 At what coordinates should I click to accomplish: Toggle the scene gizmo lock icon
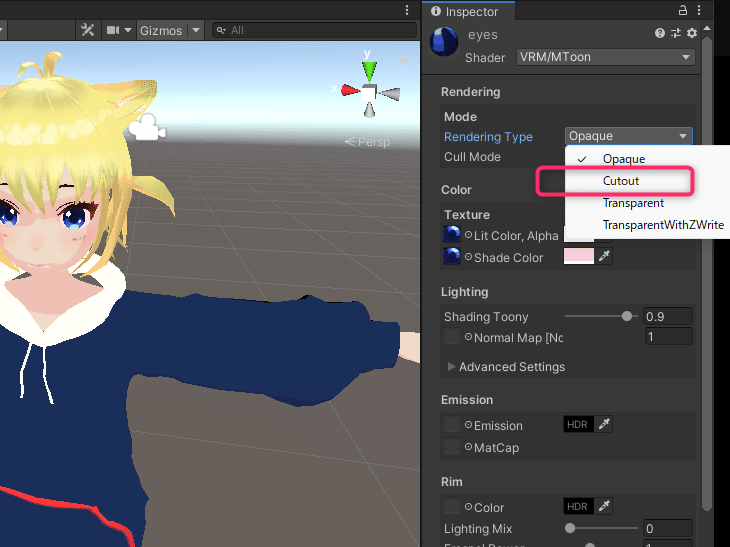click(x=404, y=59)
